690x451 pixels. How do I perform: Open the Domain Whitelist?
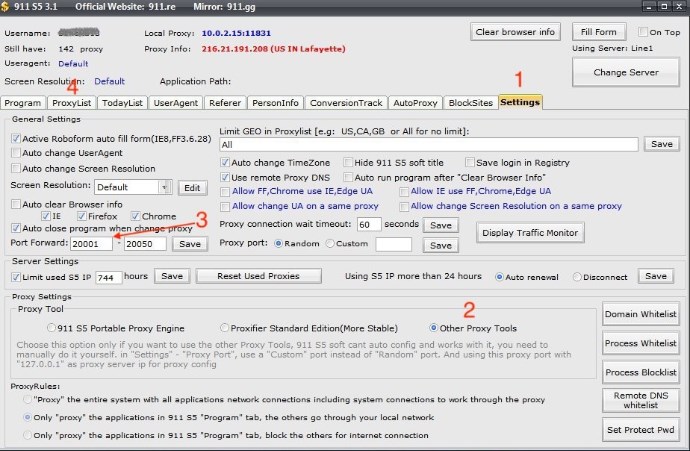pos(642,315)
